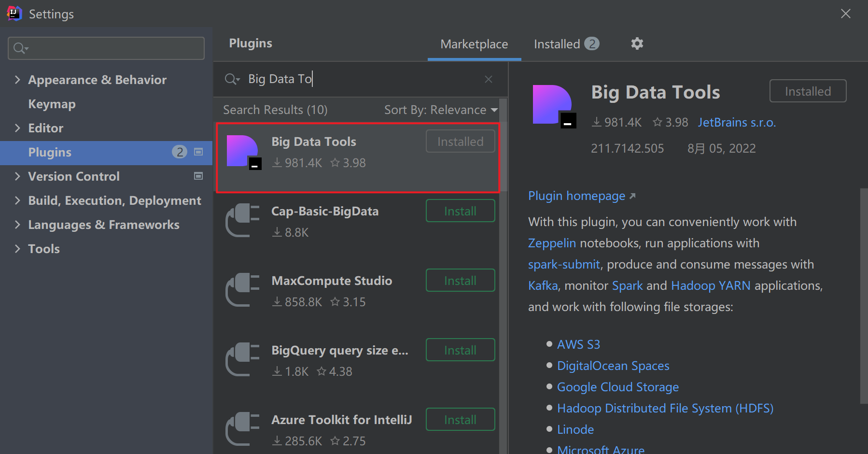Viewport: 868px width, 454px height.
Task: Expand the Tools settings node
Action: (18, 249)
